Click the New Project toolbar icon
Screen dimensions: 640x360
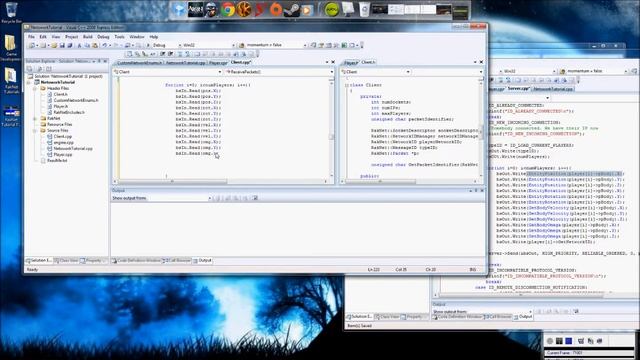[32, 45]
